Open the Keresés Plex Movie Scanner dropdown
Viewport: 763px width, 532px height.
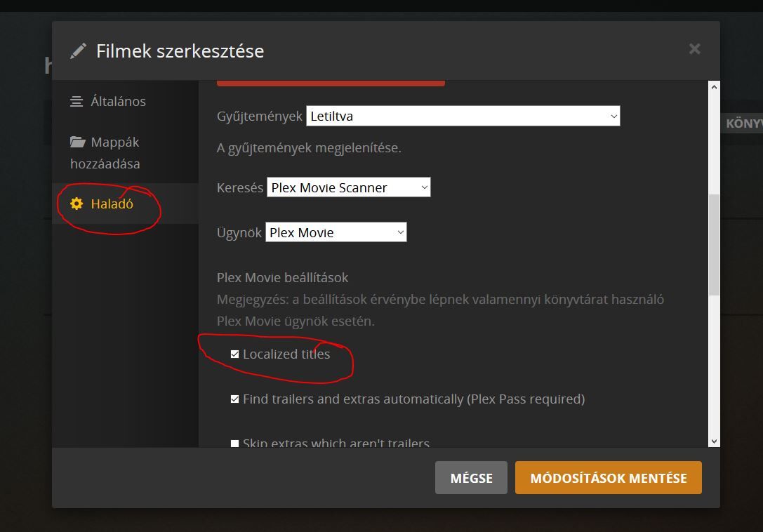pos(348,187)
